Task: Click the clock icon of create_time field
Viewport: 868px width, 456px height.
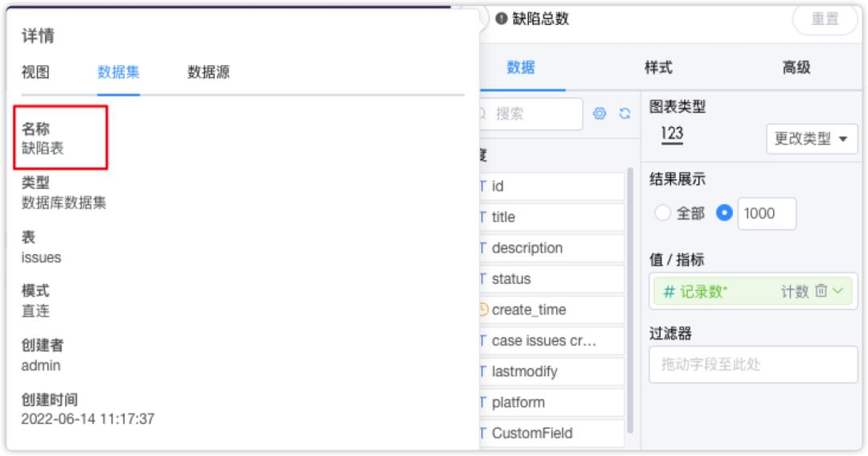Action: pos(483,309)
